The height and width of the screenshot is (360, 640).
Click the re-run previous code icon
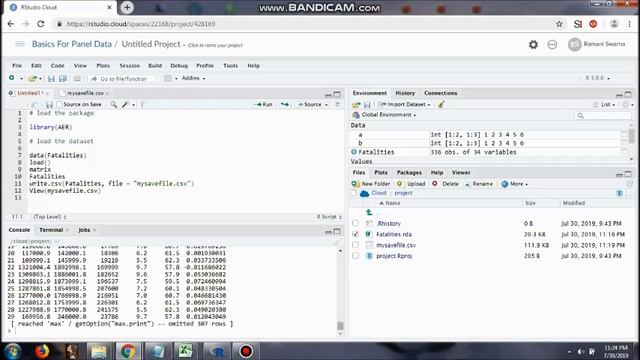click(x=285, y=104)
